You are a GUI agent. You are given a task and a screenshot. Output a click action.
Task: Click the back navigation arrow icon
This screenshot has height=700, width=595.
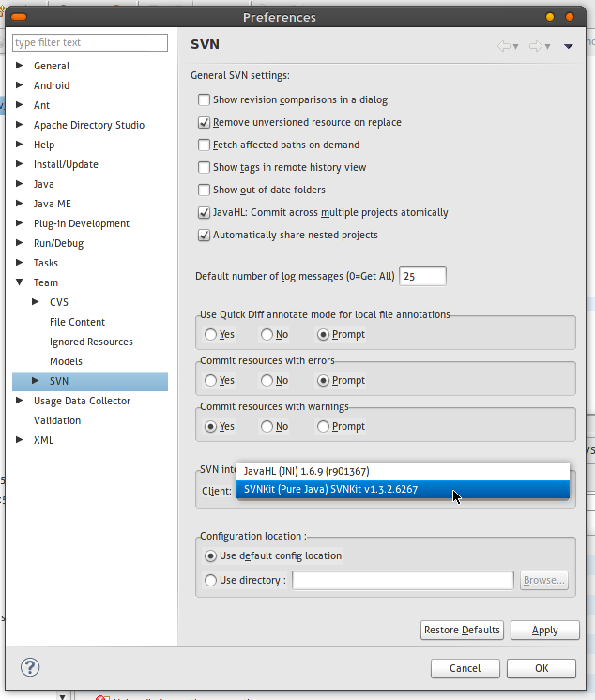[x=504, y=45]
